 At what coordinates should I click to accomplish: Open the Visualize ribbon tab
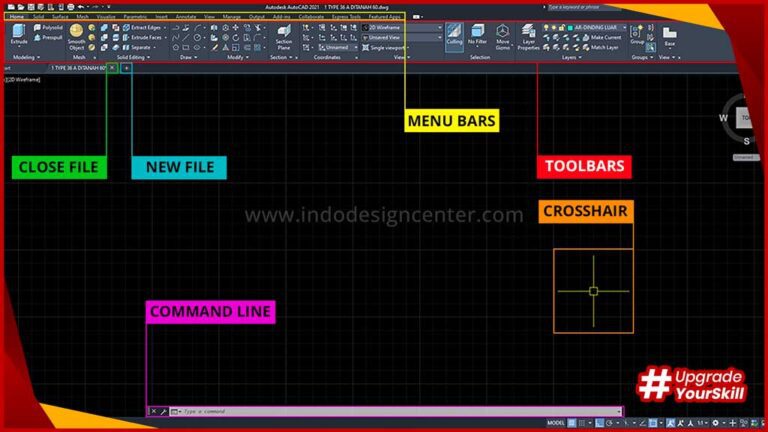click(106, 17)
